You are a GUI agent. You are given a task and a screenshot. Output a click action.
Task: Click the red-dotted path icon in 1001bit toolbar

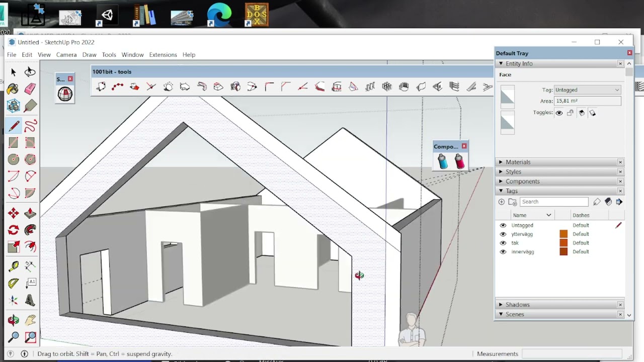pyautogui.click(x=117, y=87)
